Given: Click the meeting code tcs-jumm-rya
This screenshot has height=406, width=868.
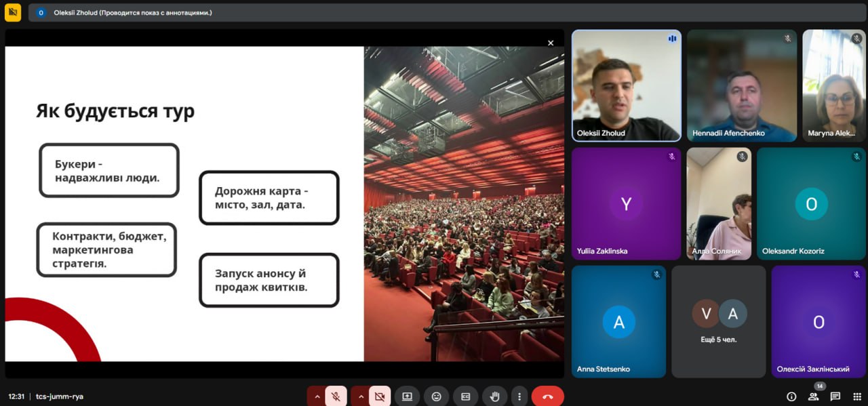Looking at the screenshot, I should point(60,397).
